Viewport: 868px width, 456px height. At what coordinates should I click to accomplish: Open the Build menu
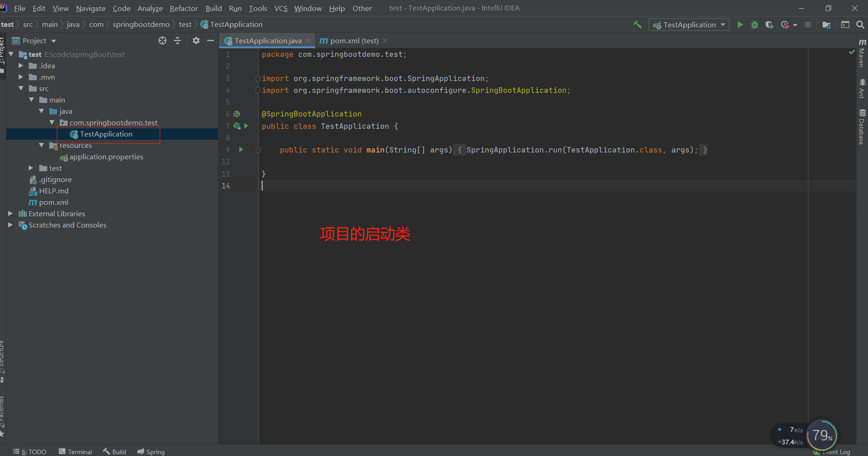(x=213, y=8)
